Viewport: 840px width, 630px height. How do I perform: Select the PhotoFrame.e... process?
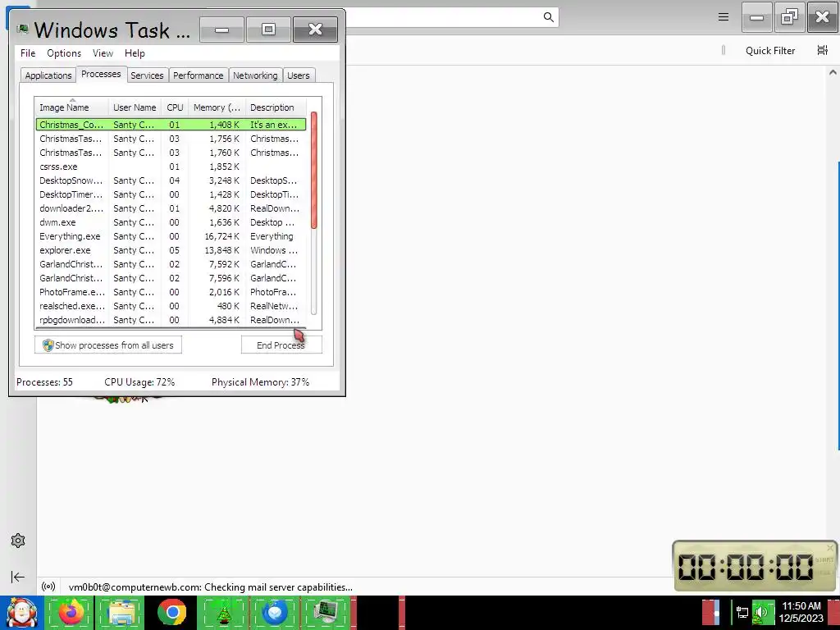(x=171, y=292)
